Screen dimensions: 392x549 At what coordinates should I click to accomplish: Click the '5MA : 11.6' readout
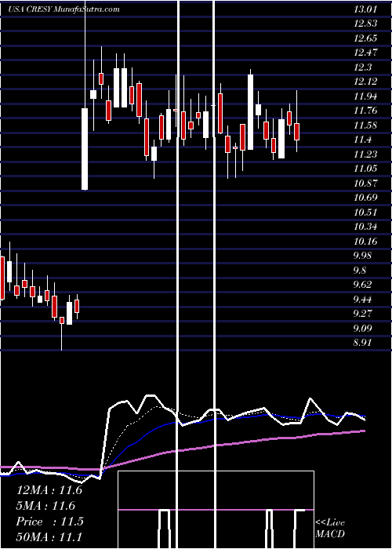pos(46,506)
